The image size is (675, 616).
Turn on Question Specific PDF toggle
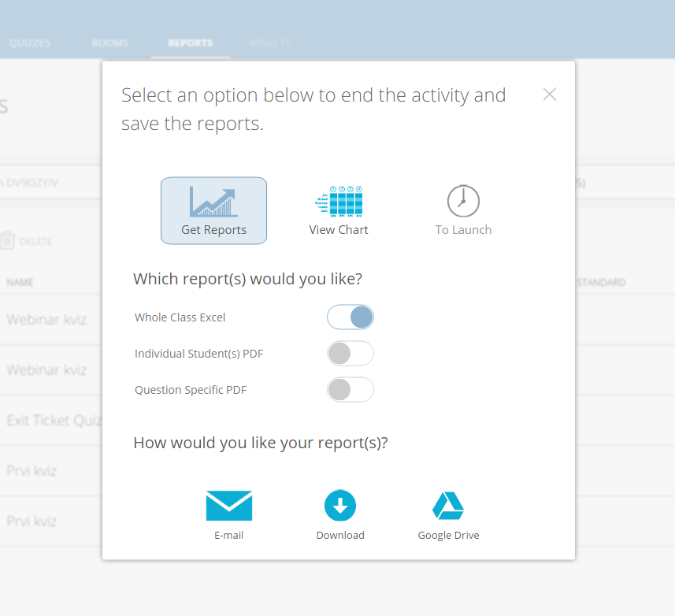[x=350, y=390]
